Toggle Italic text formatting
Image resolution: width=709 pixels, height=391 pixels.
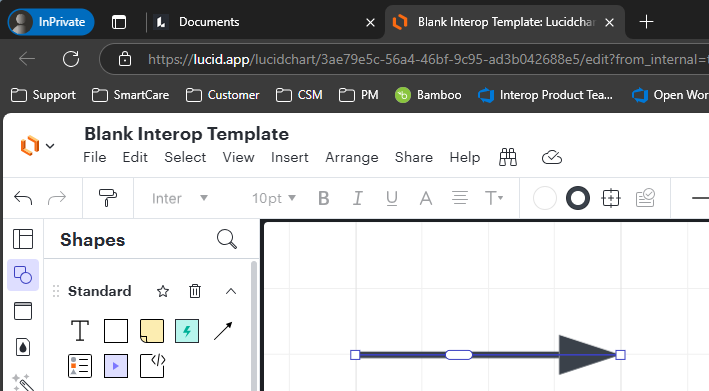point(358,198)
